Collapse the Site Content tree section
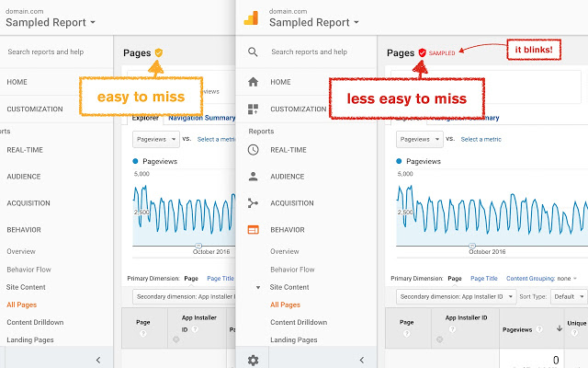 [258, 287]
